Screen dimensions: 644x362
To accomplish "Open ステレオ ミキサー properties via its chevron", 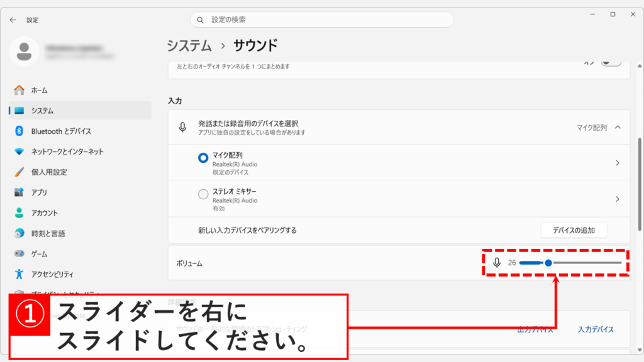I will tap(619, 199).
